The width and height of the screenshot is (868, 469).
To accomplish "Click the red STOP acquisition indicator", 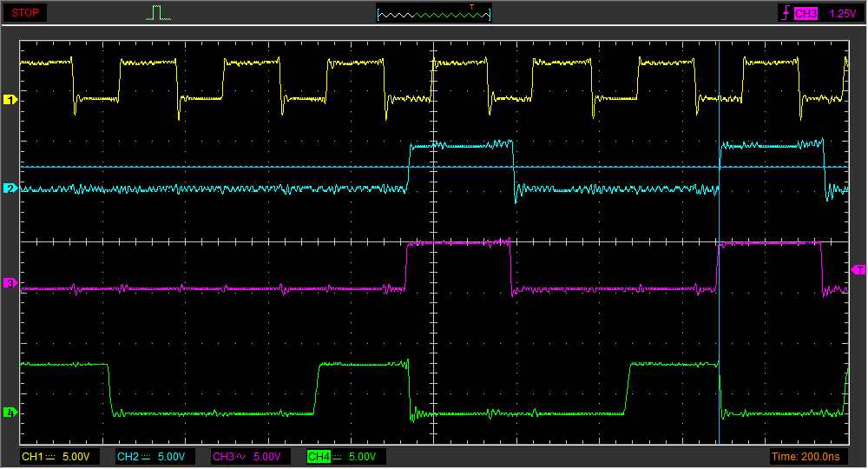I will [25, 13].
